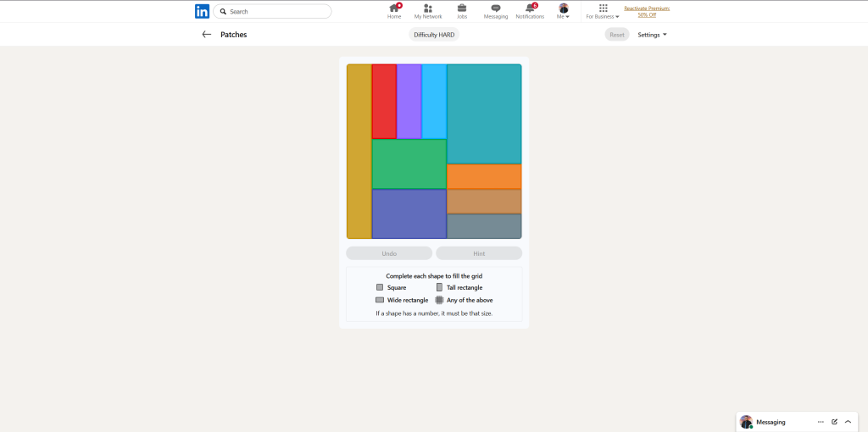This screenshot has width=868, height=432.
Task: Click the Reset button
Action: tap(617, 34)
